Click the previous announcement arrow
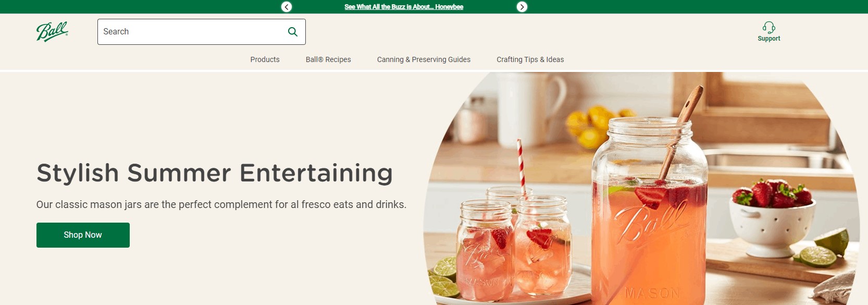The image size is (868, 305). coord(287,7)
